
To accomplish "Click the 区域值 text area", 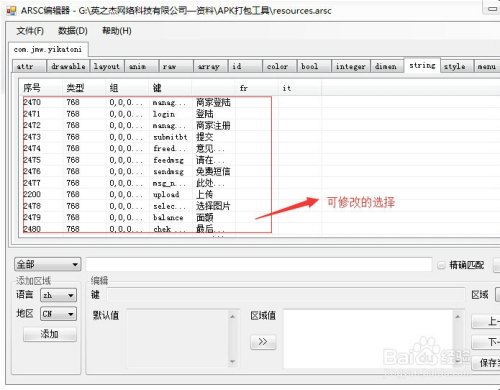I will click(x=373, y=339).
